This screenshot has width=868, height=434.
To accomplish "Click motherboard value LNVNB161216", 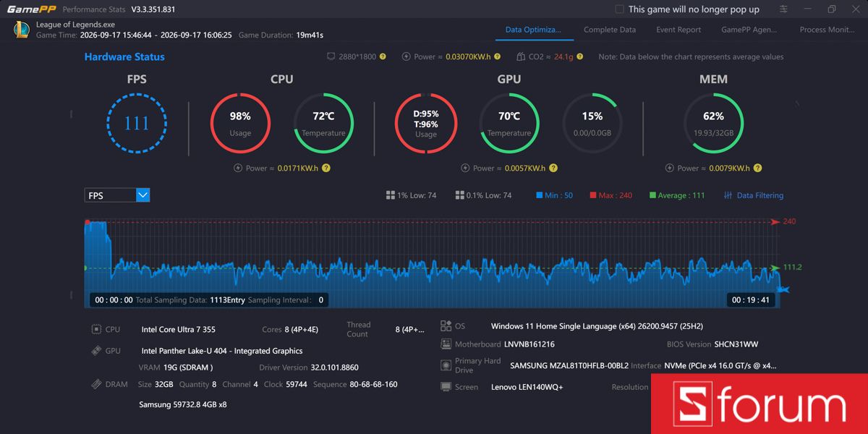I will click(529, 344).
